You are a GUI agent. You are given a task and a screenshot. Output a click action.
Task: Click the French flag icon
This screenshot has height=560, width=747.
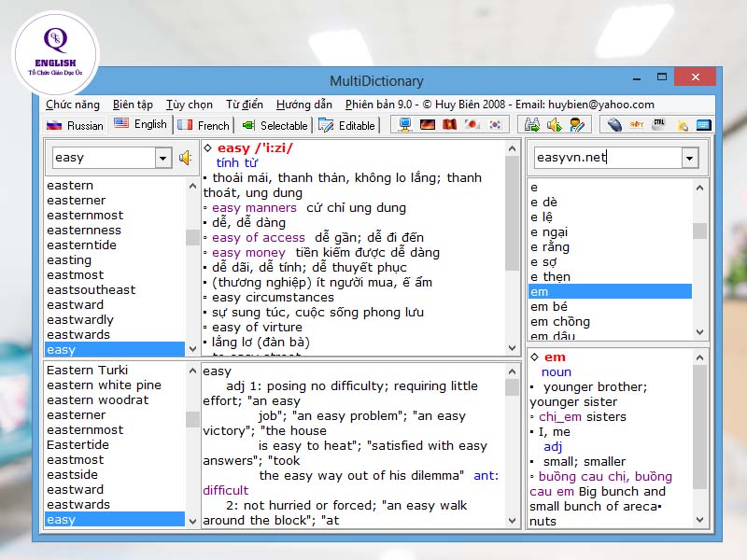185,125
